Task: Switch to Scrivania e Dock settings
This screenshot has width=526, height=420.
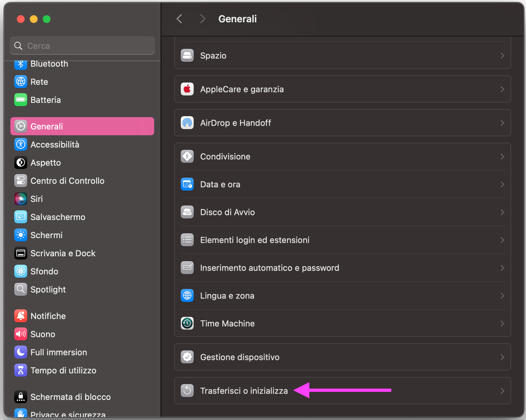Action: (x=63, y=253)
